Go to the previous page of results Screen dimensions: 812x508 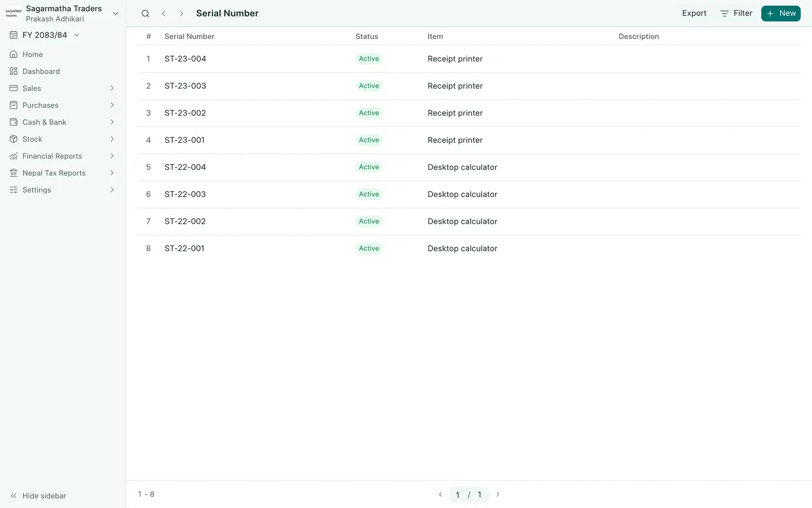[440, 494]
